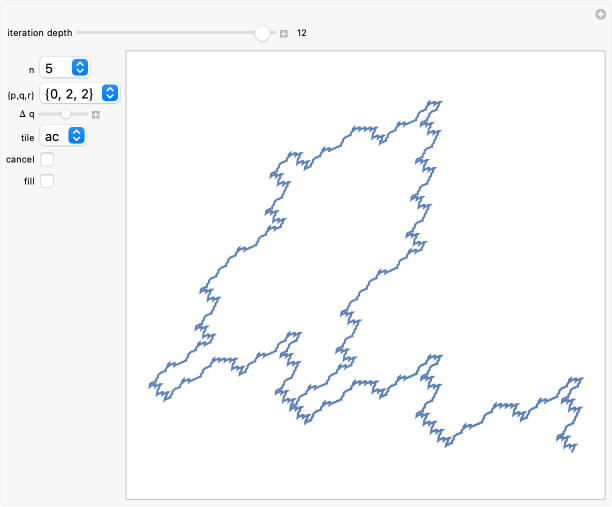This screenshot has width=612, height=507.
Task: Enable the fill checkbox
Action: click(x=47, y=181)
